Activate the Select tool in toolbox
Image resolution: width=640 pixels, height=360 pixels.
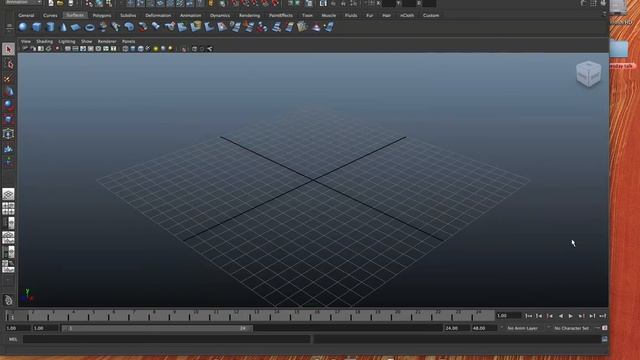pyautogui.click(x=9, y=49)
